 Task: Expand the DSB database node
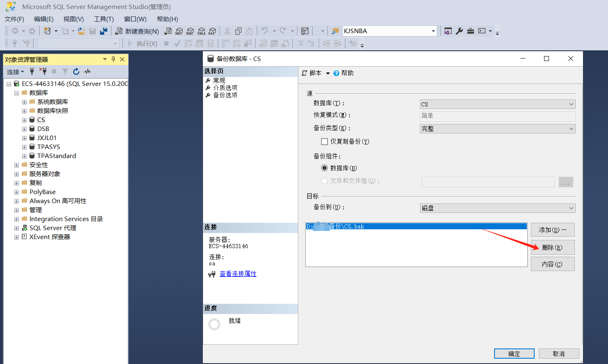tap(24, 129)
